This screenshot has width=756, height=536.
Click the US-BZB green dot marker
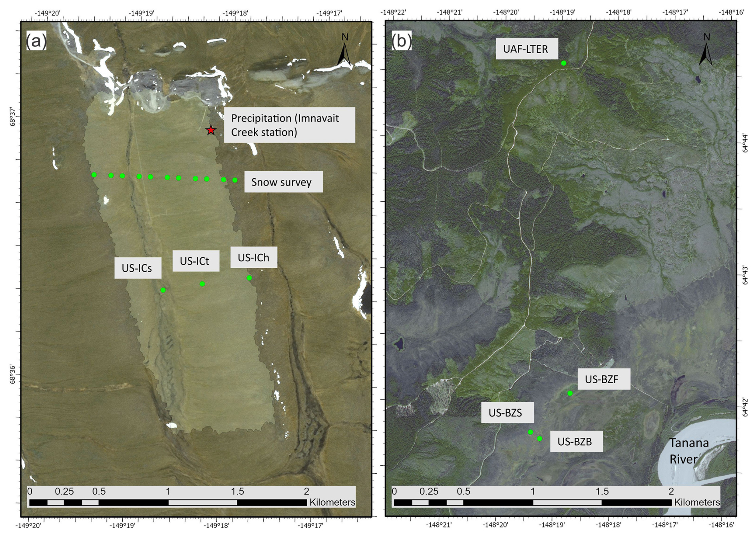539,438
